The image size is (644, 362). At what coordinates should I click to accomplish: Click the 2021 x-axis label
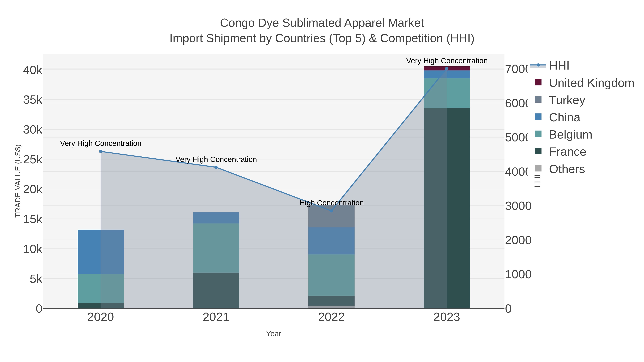coord(216,317)
